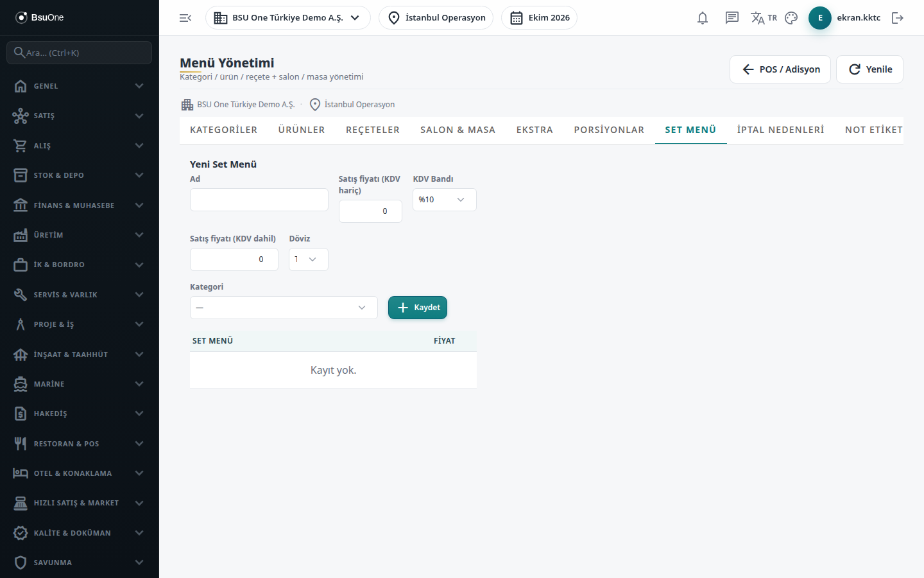Viewport: 924px width, 578px height.
Task: Open the İptal Nedenleri tab
Action: 781,130
